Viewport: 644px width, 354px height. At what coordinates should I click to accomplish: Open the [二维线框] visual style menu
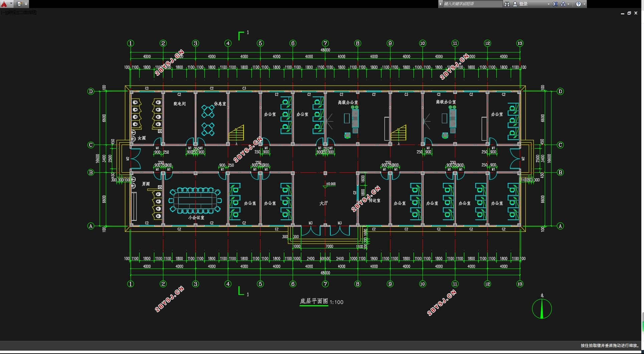(x=27, y=13)
